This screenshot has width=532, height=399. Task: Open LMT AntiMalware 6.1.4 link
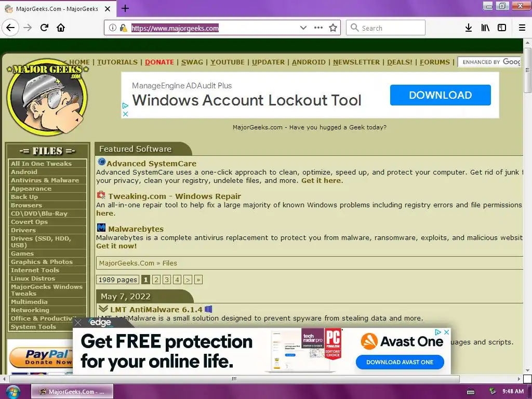(156, 310)
